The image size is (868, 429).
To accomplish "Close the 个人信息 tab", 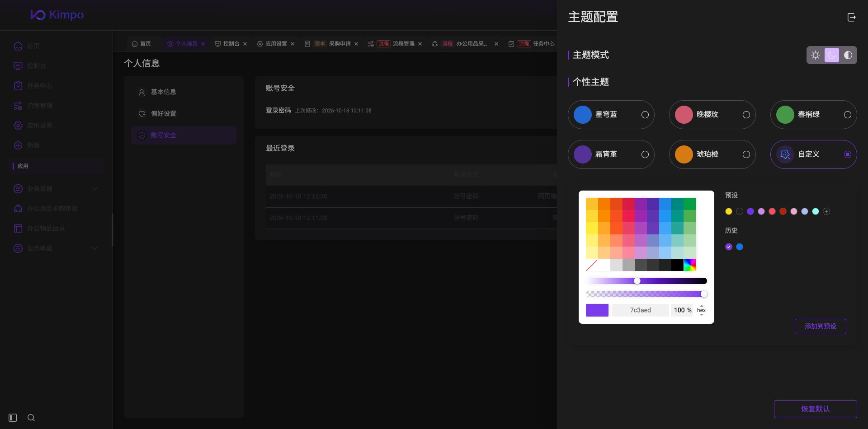I will (203, 44).
